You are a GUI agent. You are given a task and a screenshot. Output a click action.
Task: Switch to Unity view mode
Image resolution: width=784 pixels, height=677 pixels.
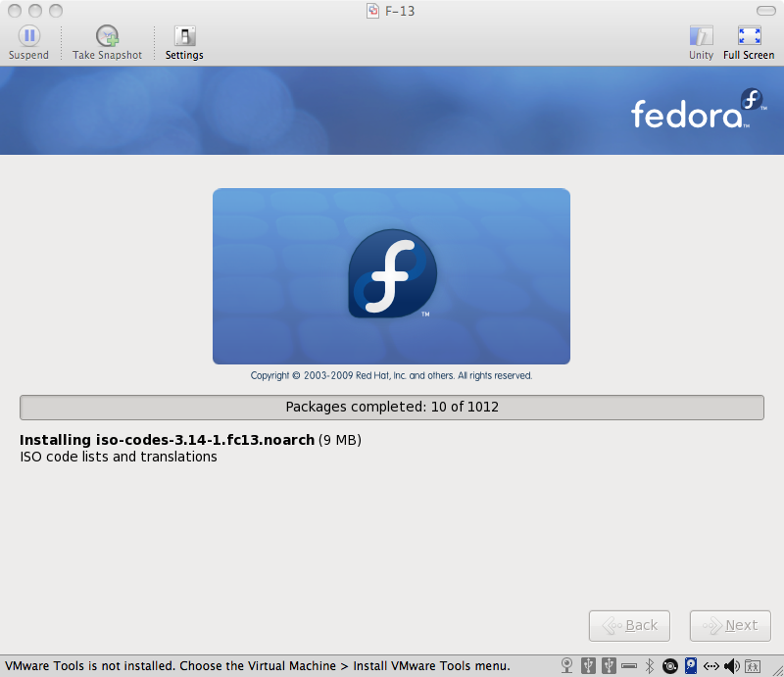[701, 39]
